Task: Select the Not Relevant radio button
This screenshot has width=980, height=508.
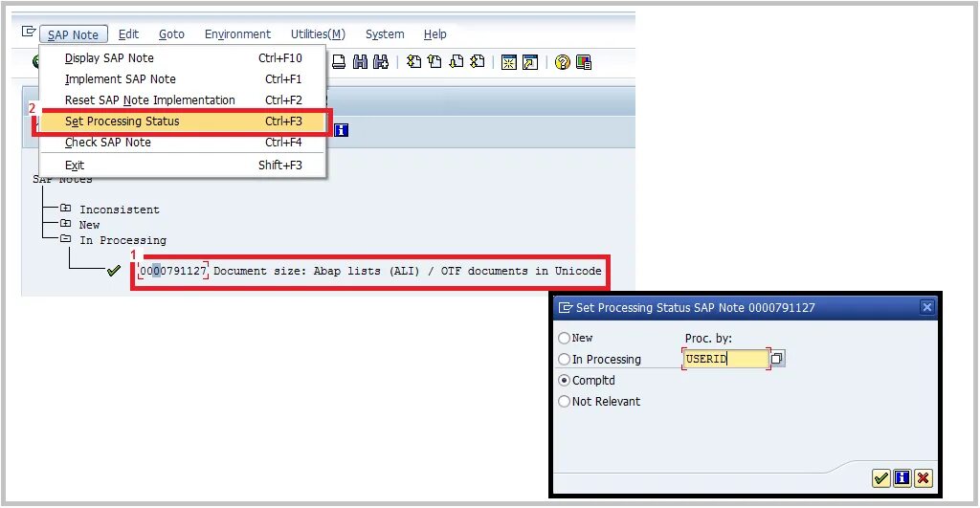Action: click(x=564, y=401)
